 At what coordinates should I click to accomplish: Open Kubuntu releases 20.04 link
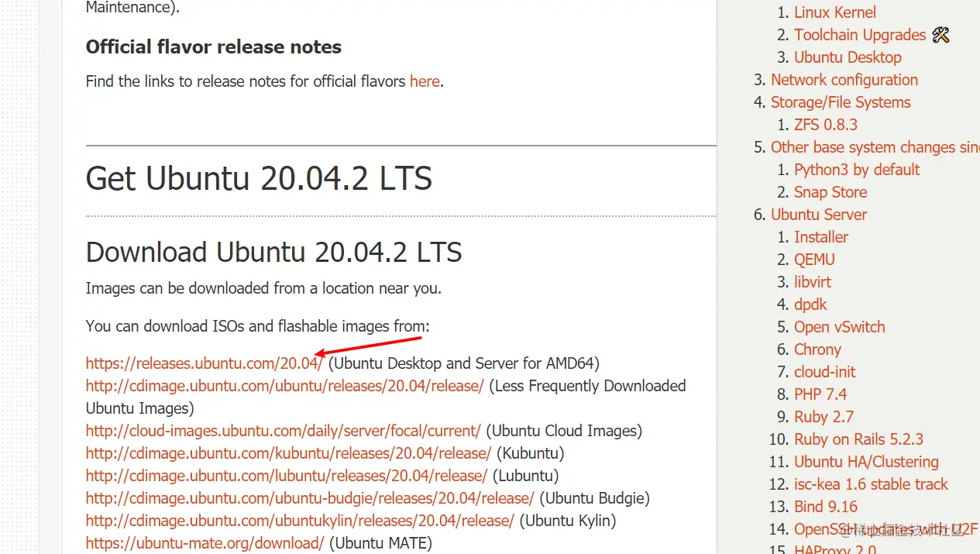[288, 453]
